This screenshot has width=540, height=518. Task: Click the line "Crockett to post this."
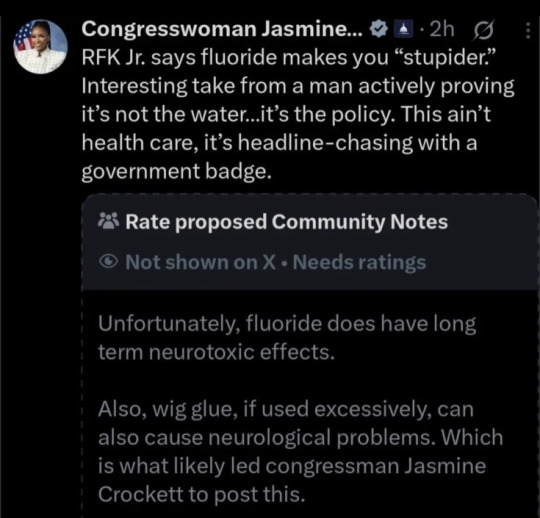tap(202, 495)
